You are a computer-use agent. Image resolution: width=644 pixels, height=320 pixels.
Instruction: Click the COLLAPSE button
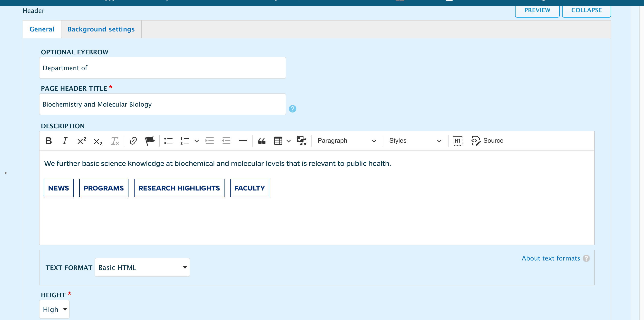click(586, 10)
